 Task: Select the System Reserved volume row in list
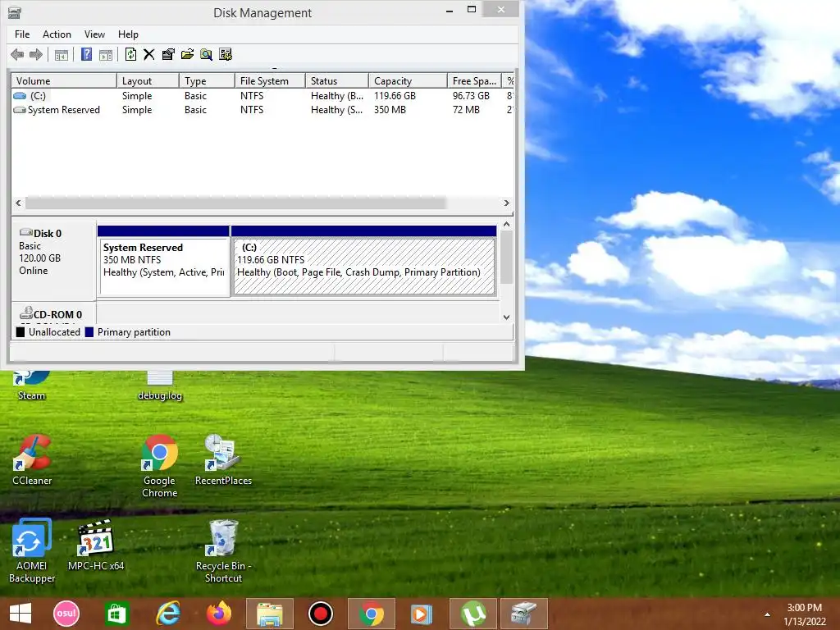click(262, 110)
